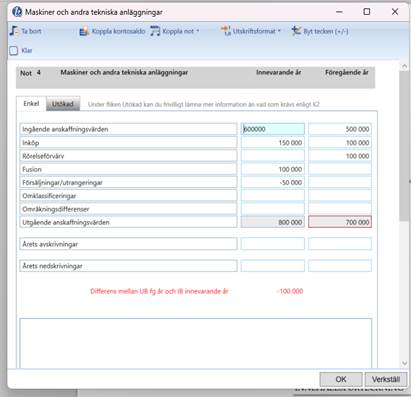Image resolution: width=411 pixels, height=397 pixels.
Task: Click the scrollbar down arrow
Action: click(404, 363)
